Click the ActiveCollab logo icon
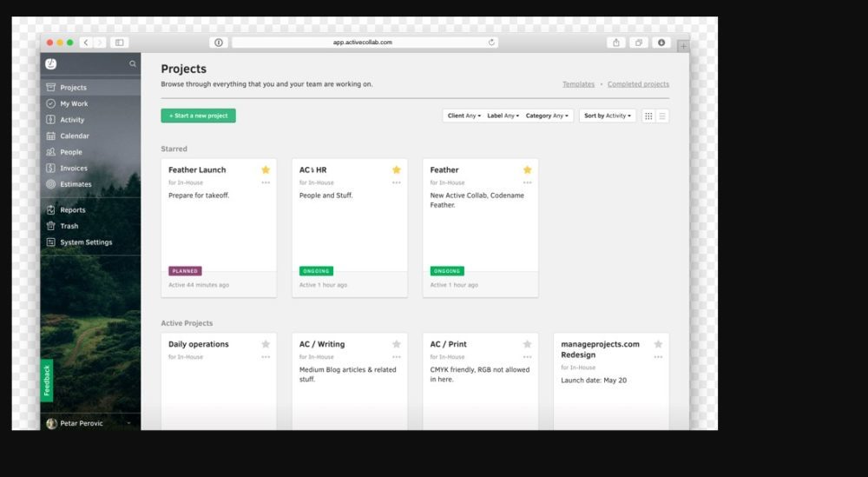The width and height of the screenshot is (868, 477). coord(51,63)
